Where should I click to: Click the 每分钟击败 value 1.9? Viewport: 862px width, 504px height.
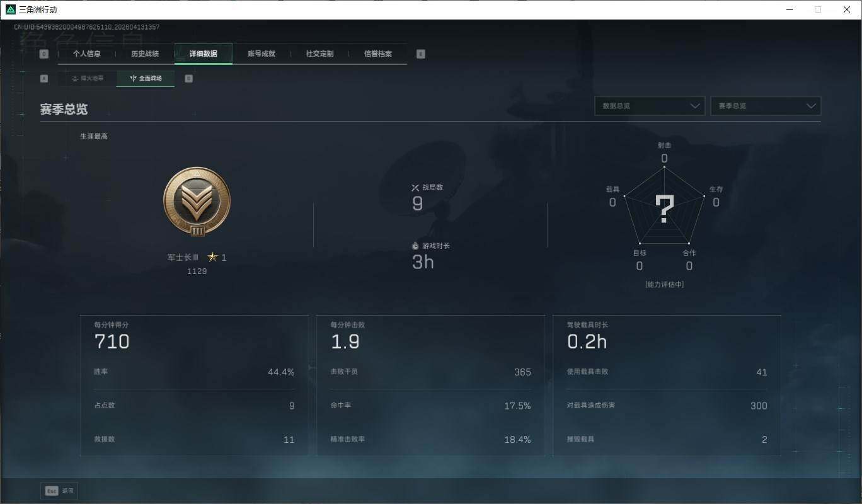point(345,341)
